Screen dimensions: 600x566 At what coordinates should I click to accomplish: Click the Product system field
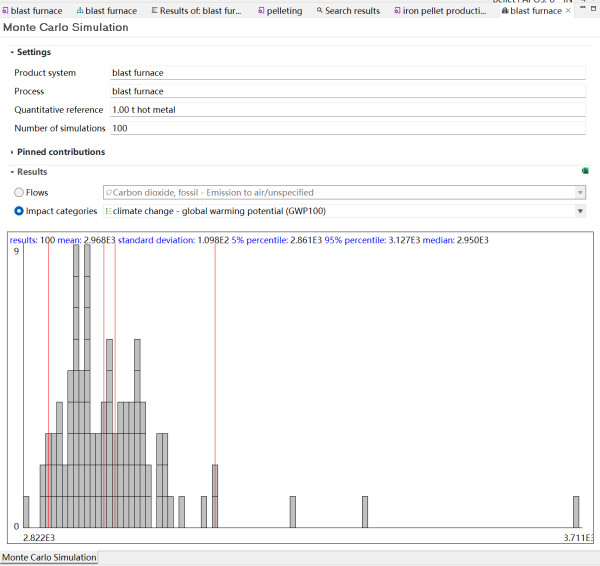click(x=348, y=73)
